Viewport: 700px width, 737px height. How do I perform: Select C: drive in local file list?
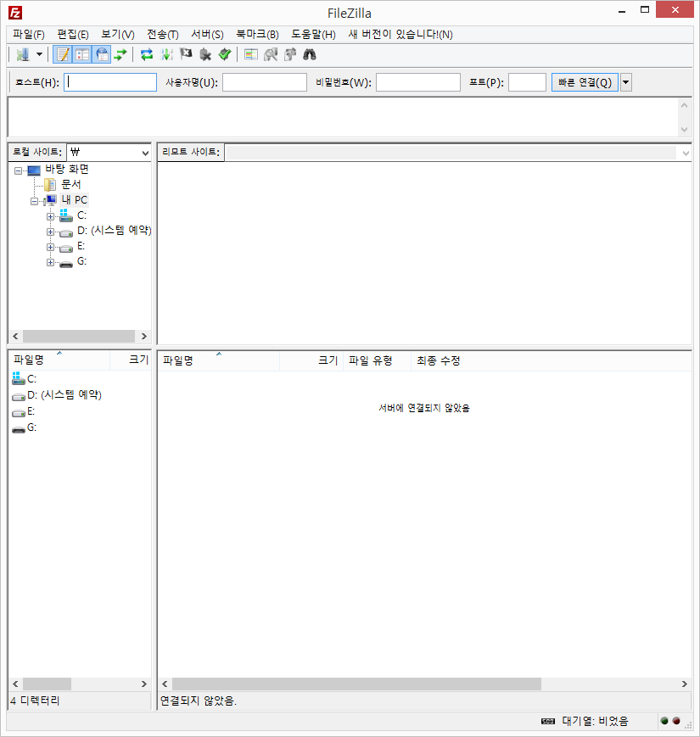click(31, 379)
